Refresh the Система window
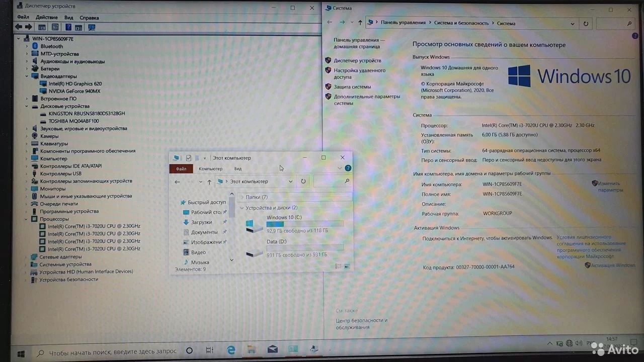This screenshot has width=644, height=362. [x=586, y=23]
